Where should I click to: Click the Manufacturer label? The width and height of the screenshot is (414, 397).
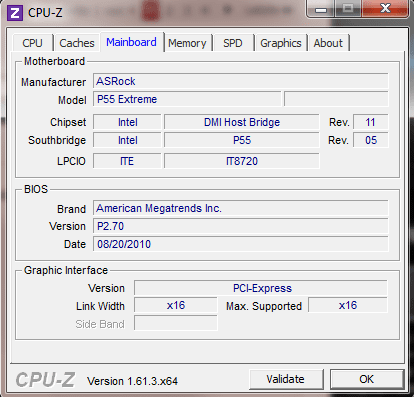tap(53, 82)
